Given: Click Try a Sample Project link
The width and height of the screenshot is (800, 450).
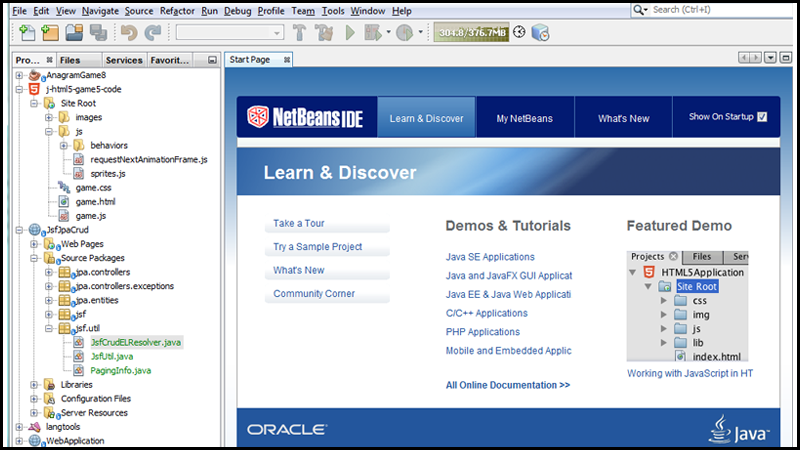Looking at the screenshot, I should (x=317, y=246).
